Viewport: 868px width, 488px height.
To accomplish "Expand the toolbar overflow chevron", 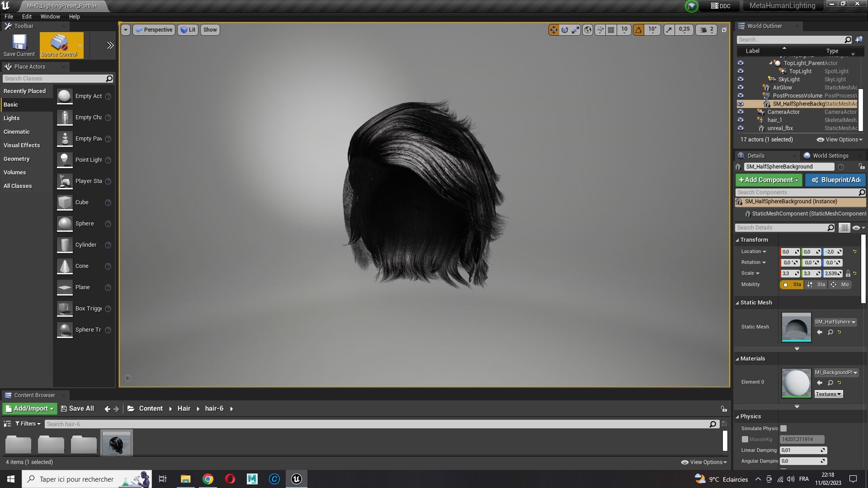I will pyautogui.click(x=110, y=45).
